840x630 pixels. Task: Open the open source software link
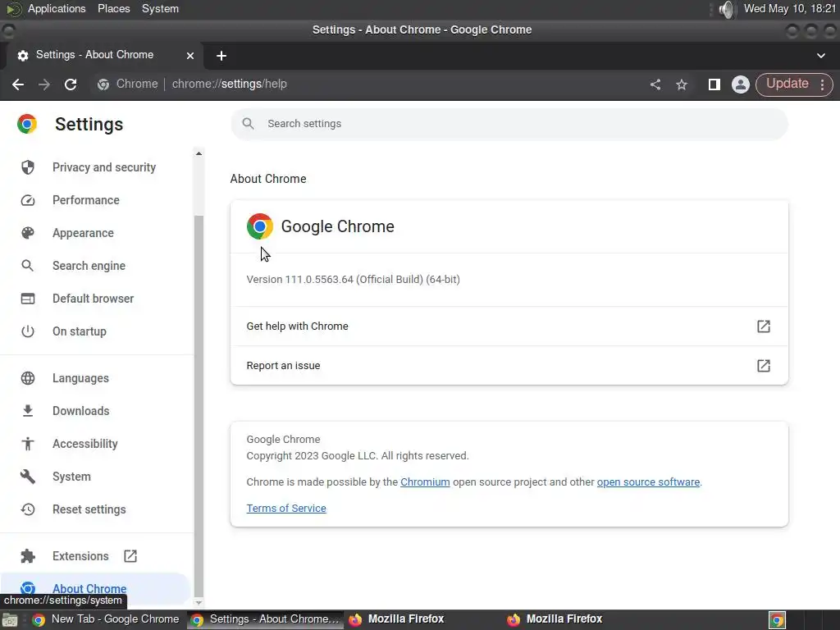click(x=648, y=482)
